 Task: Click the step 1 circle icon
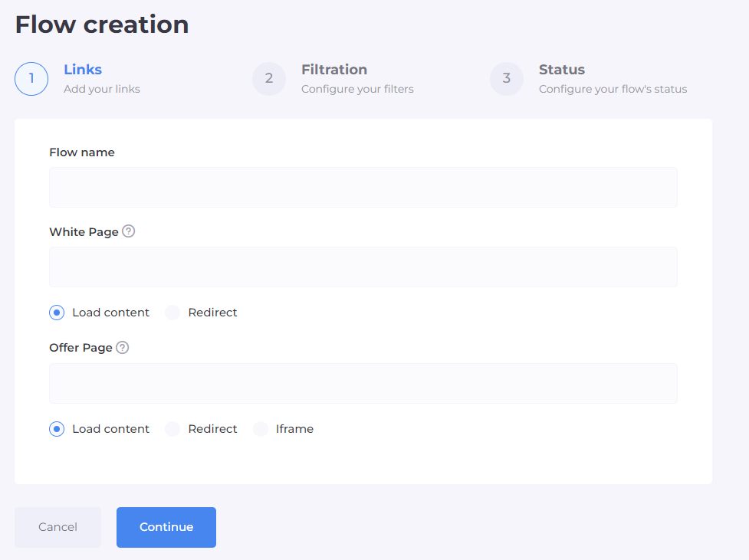(31, 78)
